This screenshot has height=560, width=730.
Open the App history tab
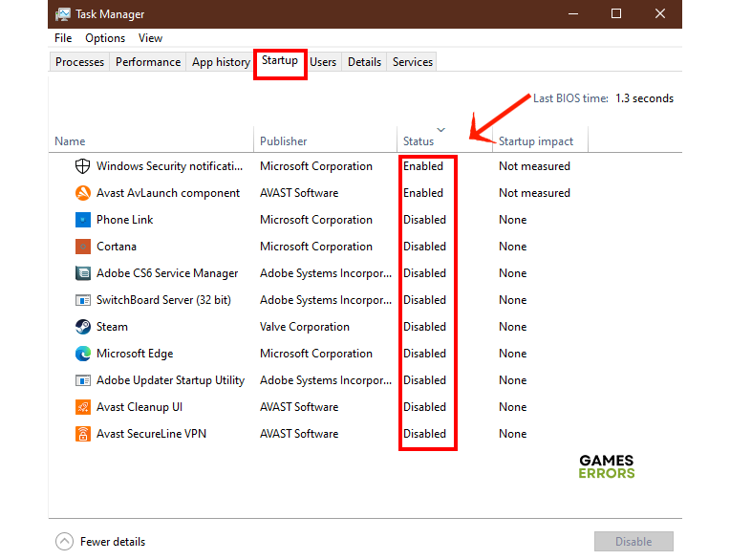click(221, 62)
